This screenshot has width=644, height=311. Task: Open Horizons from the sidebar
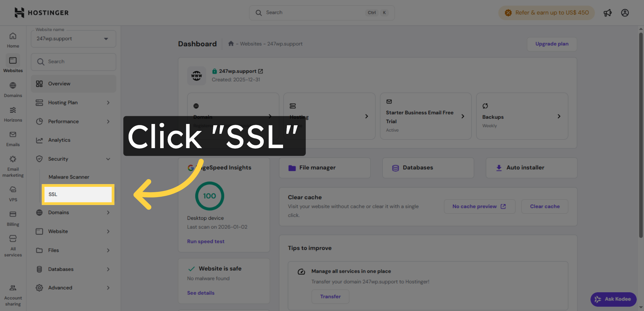click(x=13, y=114)
